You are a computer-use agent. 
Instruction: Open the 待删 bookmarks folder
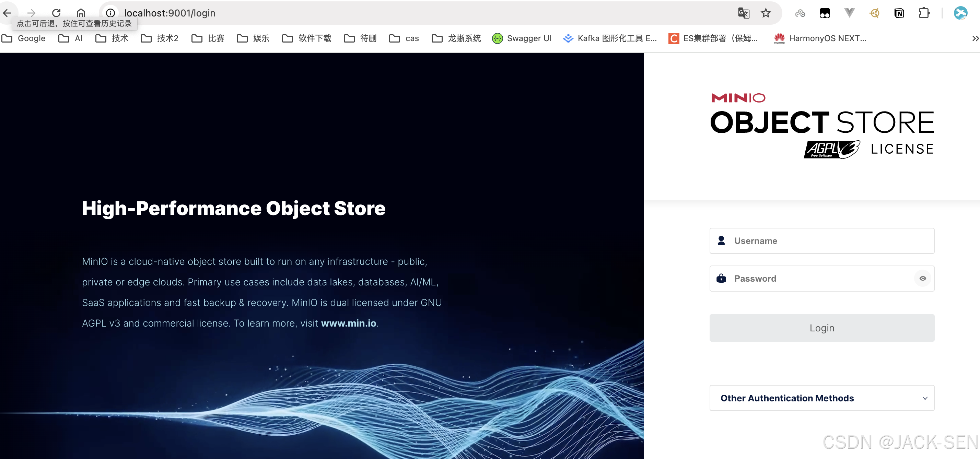pos(360,38)
